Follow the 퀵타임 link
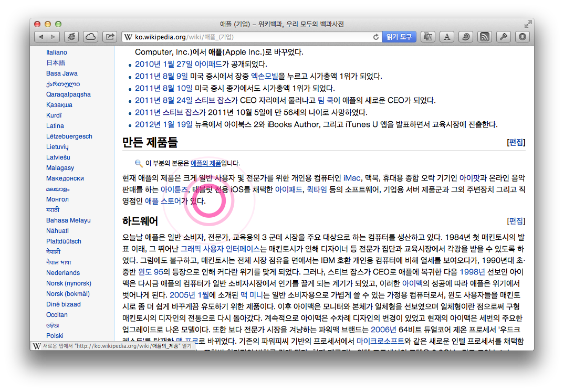The width and height of the screenshot is (564, 392). 317,190
